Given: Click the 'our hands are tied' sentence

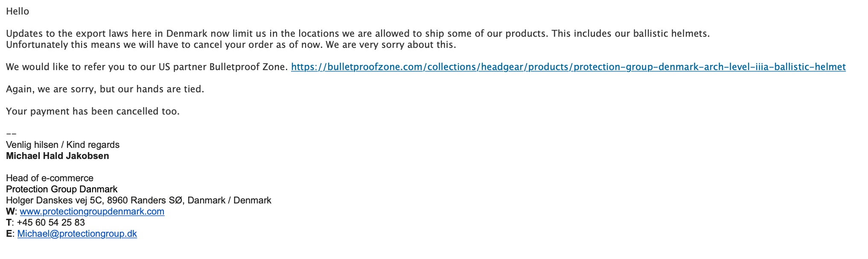Looking at the screenshot, I should coord(105,89).
